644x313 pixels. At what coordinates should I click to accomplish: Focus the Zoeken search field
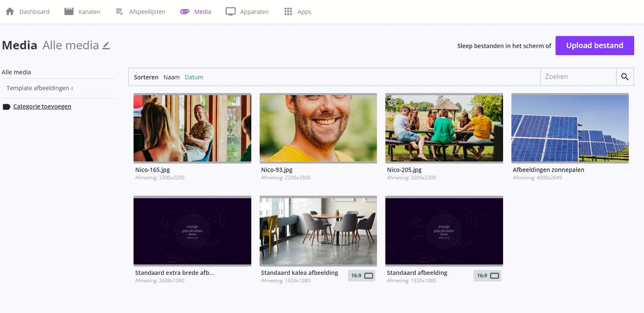pos(578,77)
